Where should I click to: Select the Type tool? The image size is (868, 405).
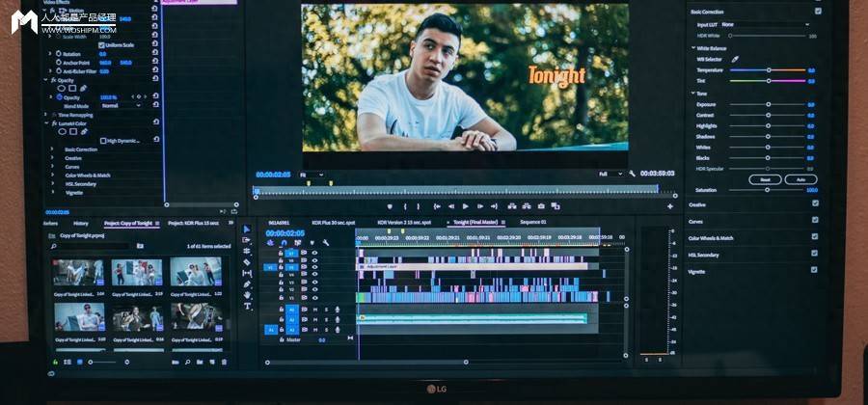(247, 306)
